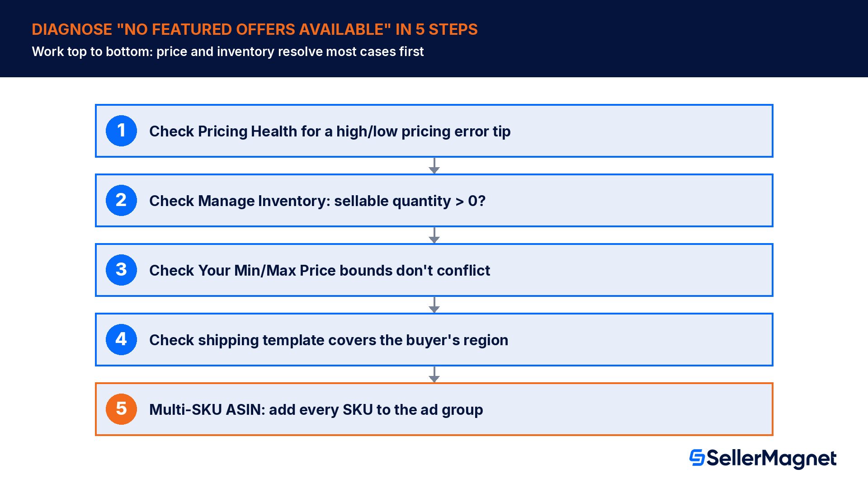Select the shipping template step text
Screen dimensions: 868x488
point(329,340)
